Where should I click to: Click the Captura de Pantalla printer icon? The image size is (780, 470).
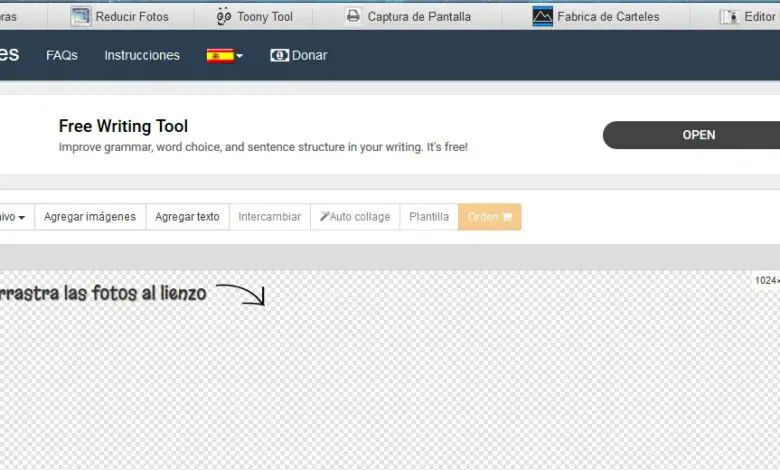pyautogui.click(x=353, y=16)
